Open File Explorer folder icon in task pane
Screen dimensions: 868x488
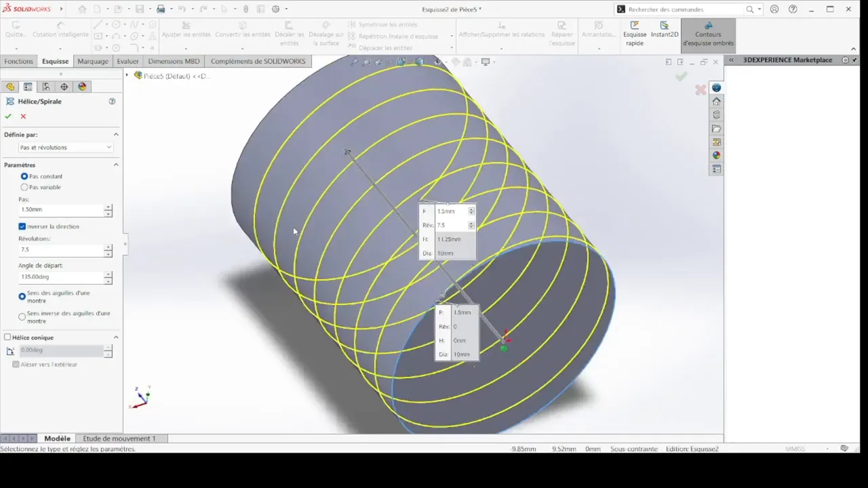point(716,129)
